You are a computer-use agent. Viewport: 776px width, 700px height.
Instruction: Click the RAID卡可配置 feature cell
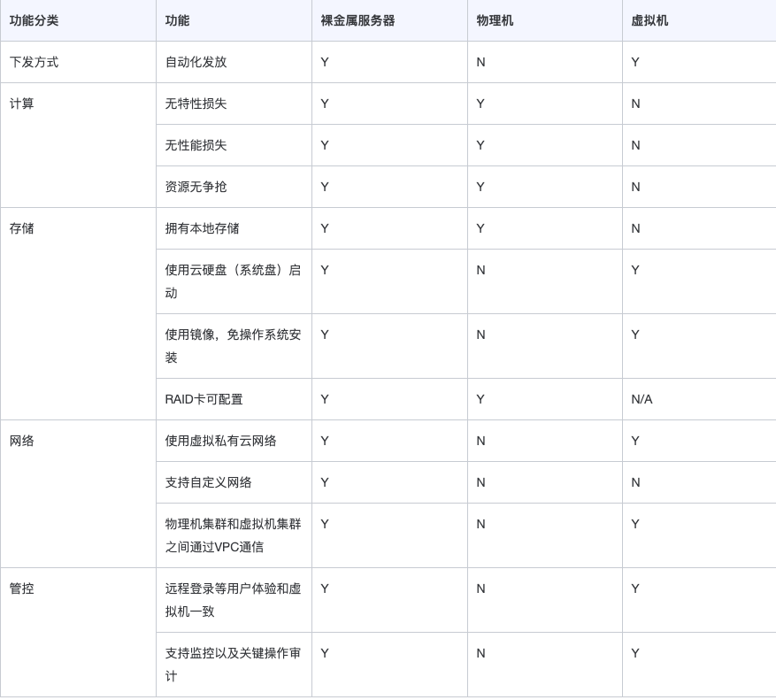pyautogui.click(x=204, y=399)
